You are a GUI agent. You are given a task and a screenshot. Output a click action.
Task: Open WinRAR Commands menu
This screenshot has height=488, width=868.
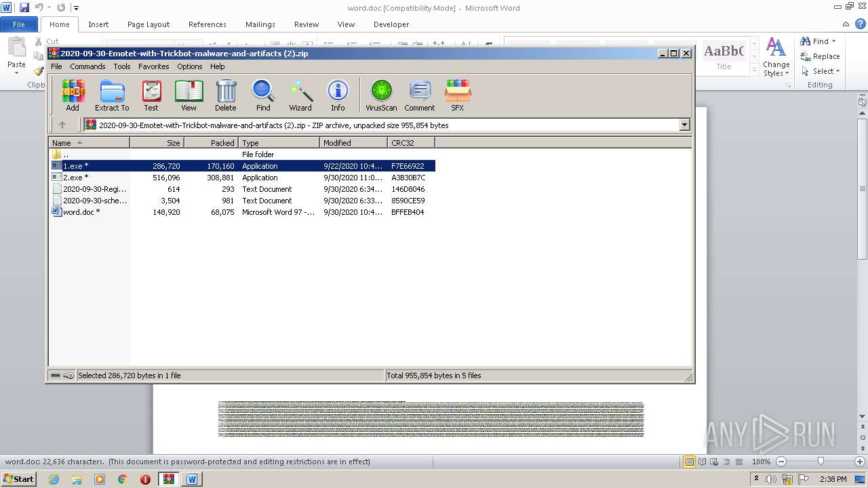click(87, 66)
